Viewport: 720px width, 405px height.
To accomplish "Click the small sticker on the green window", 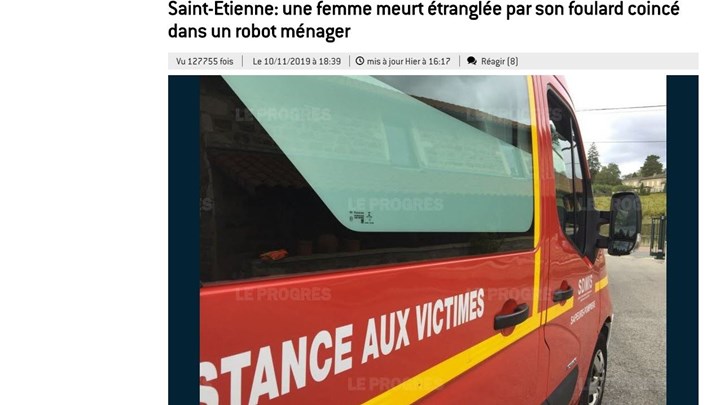I will (x=361, y=217).
